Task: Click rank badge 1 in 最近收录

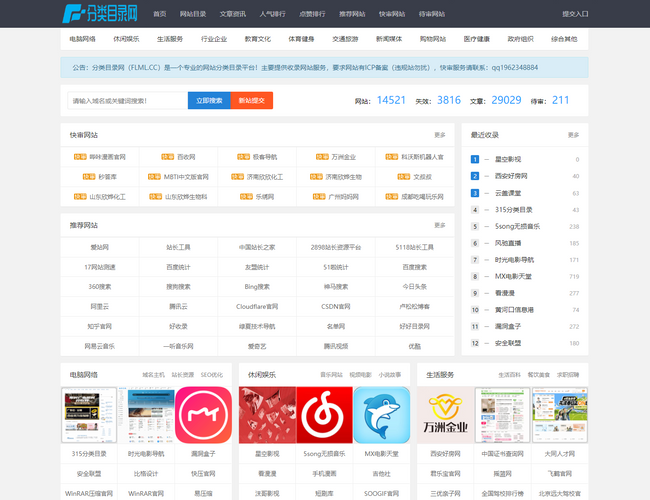Action: [x=474, y=159]
